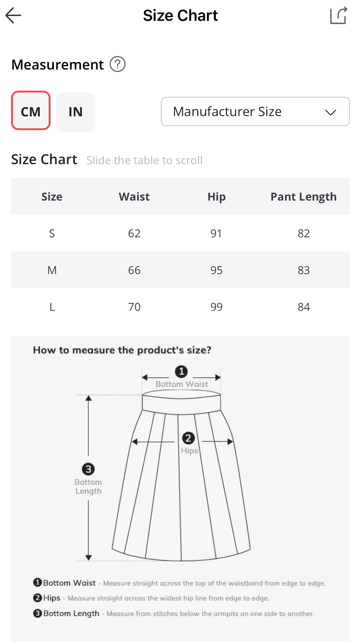The width and height of the screenshot is (361, 644).
Task: Select size M row in the chart
Action: coord(181,270)
